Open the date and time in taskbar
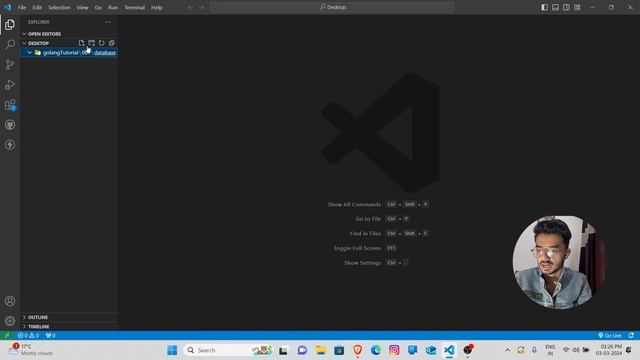640x360 pixels. (x=609, y=350)
